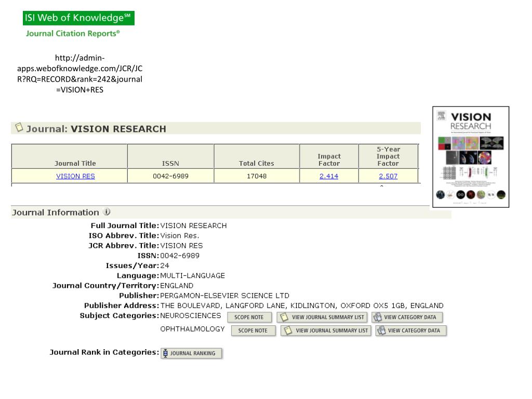Click Scope Note for Neurosciences
The height and width of the screenshot is (399, 532).
(x=249, y=317)
